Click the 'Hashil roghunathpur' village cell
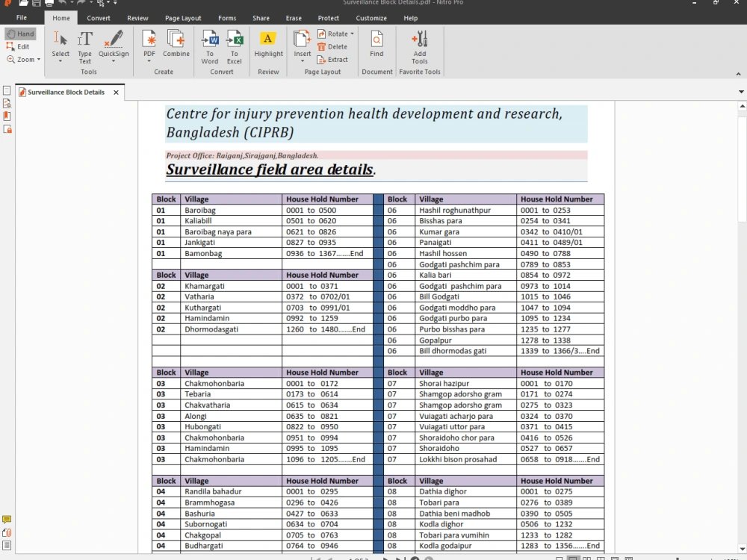The image size is (747, 560). (465, 210)
